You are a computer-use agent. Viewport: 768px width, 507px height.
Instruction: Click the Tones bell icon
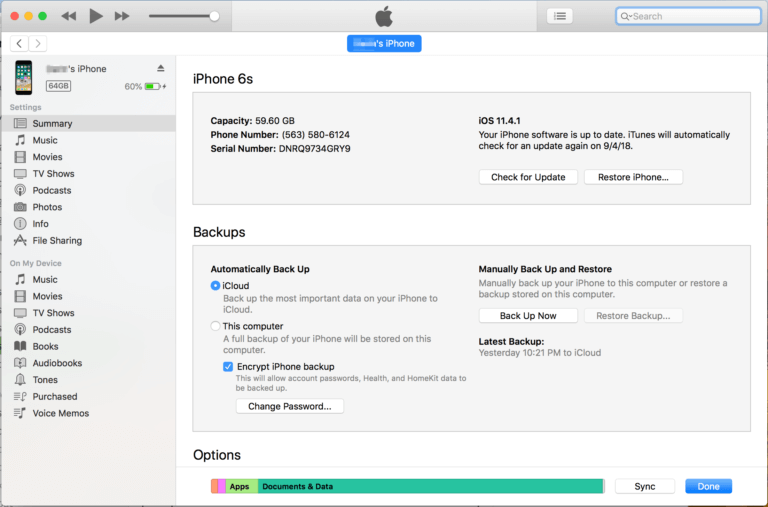point(20,379)
